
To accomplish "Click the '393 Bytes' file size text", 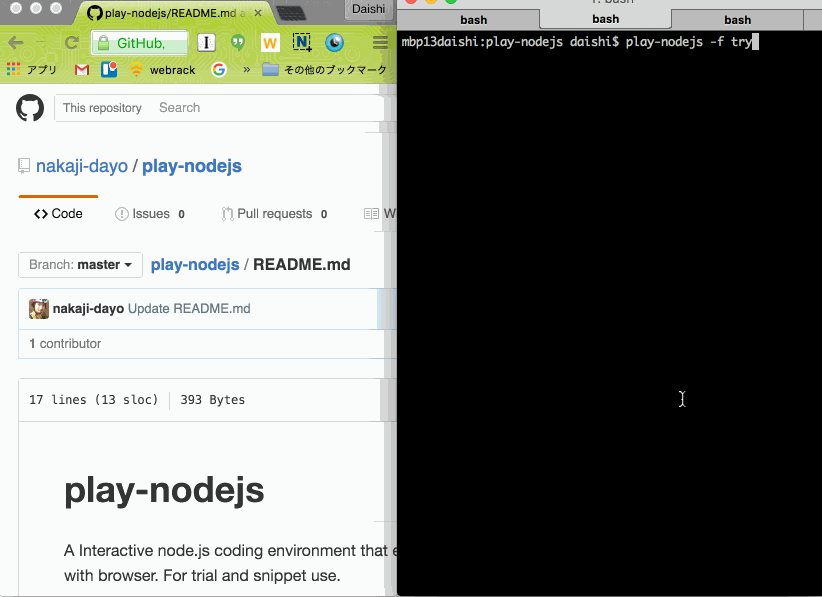I will [212, 400].
